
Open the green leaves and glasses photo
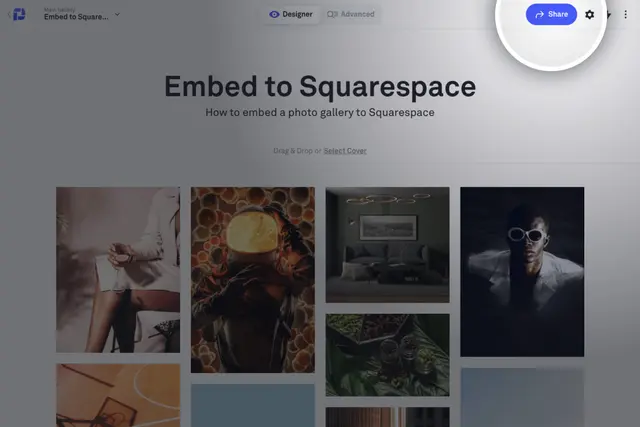click(387, 355)
